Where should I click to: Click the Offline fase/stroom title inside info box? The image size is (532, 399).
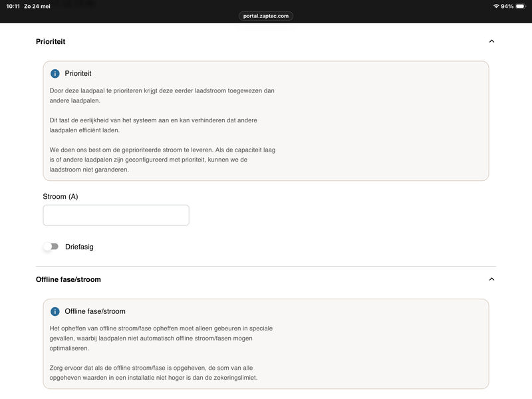95,311
